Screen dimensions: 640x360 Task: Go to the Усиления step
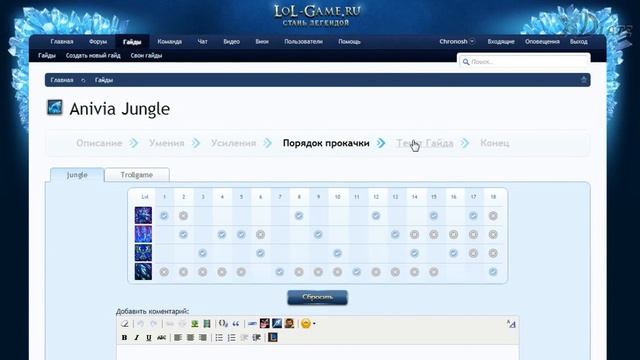pos(233,143)
